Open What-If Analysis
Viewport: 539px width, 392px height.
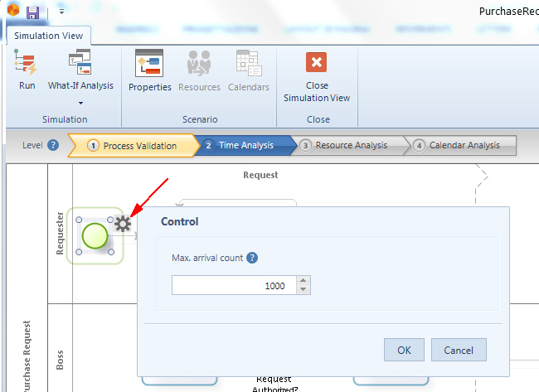click(x=80, y=70)
